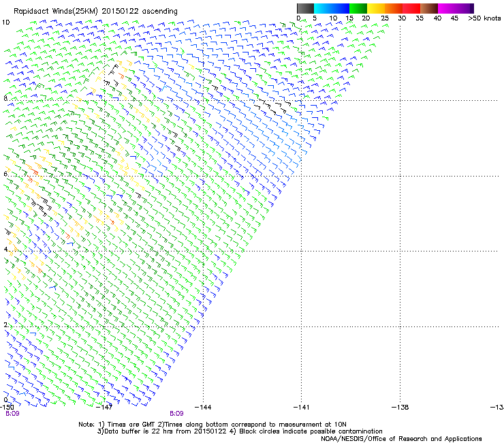Screen dimensions: 504x443
Task: Click the 'Rapidsact Winds(25KM) 20150122 ascending' title
Action: pyautogui.click(x=95, y=12)
